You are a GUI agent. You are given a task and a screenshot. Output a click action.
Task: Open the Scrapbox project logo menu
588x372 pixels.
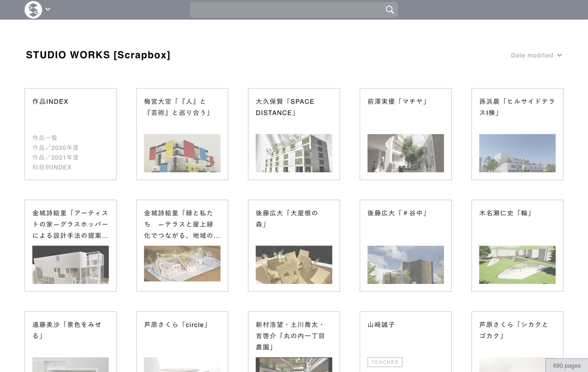[x=33, y=9]
